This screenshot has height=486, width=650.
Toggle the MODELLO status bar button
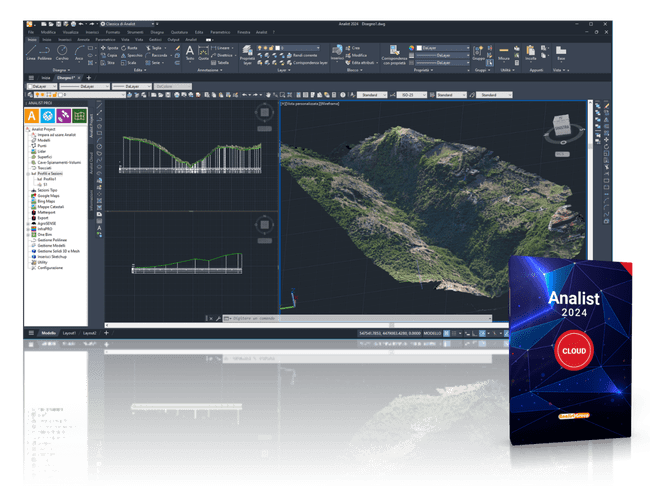432,333
